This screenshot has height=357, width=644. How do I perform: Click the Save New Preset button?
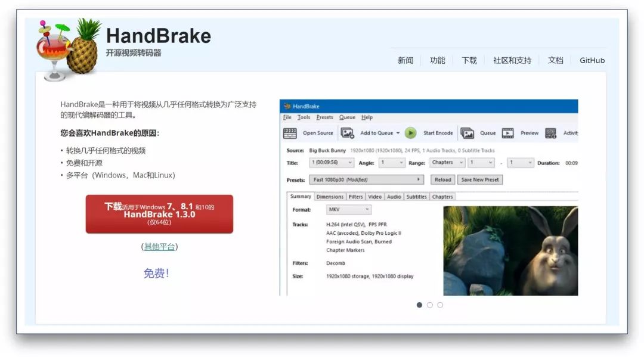[x=481, y=179]
